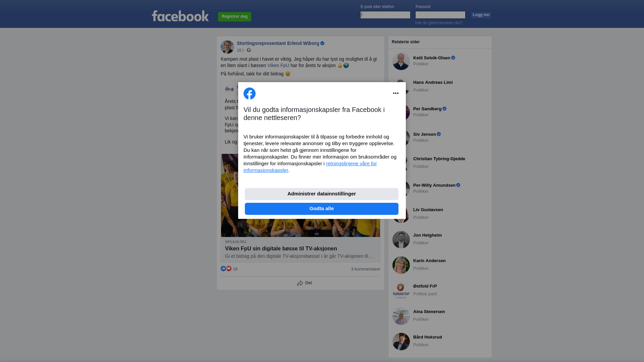Click the Facebook logo in header
The image size is (644, 362).
click(x=180, y=16)
